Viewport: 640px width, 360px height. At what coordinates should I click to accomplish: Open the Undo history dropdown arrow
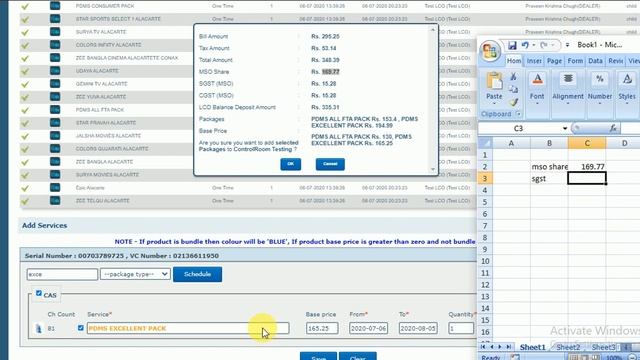tap(533, 45)
